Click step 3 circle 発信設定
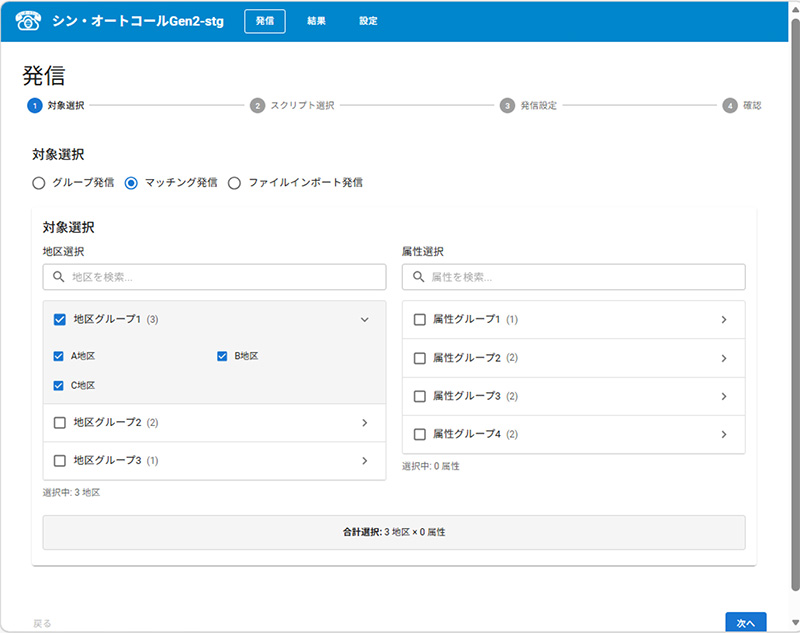Image resolution: width=800 pixels, height=633 pixels. 507,106
